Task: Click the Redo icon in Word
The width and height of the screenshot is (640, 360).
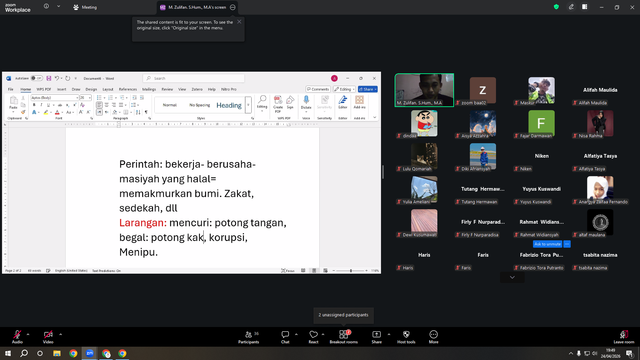Action: click(x=67, y=78)
